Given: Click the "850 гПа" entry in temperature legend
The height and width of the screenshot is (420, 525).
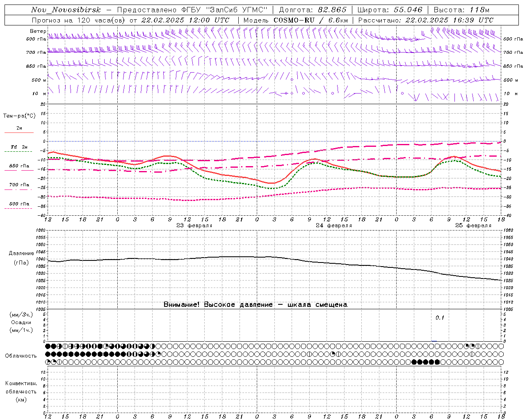Looking at the screenshot, I should (x=19, y=166).
